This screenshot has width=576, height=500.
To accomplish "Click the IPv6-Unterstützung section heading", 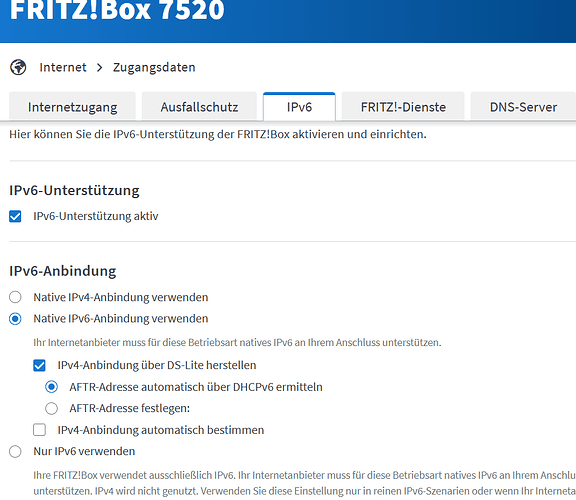I will pos(74,190).
